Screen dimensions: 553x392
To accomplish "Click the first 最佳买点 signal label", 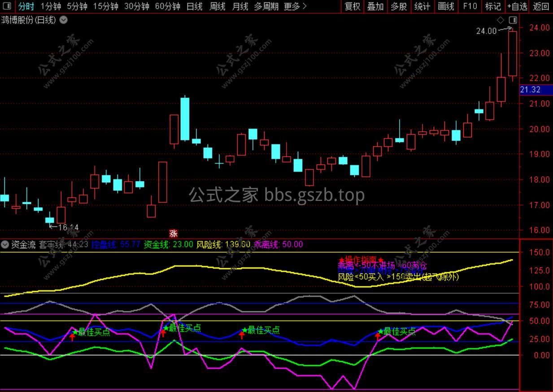I will [x=94, y=332].
